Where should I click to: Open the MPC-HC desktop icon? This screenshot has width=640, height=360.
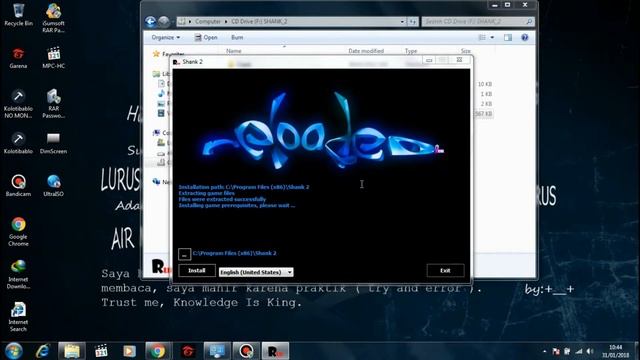[53, 58]
